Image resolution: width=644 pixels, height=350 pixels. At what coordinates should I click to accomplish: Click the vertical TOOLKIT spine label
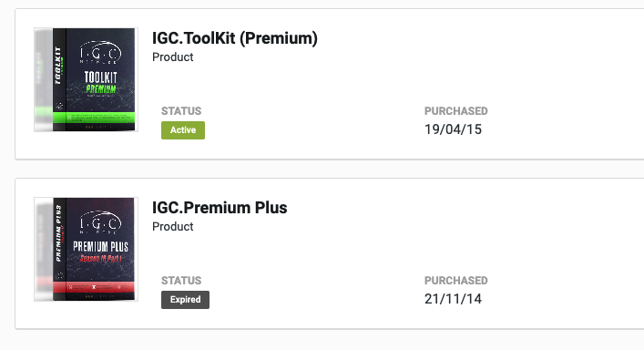tap(58, 66)
